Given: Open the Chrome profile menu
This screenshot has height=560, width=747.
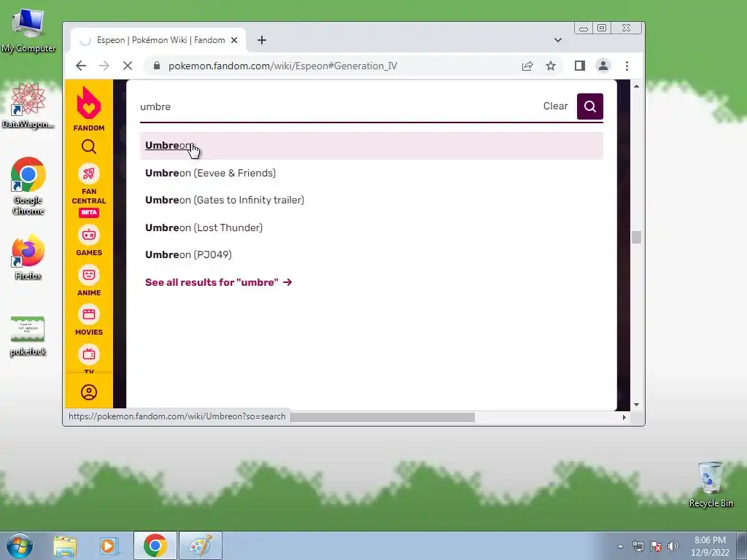Looking at the screenshot, I should 603,66.
